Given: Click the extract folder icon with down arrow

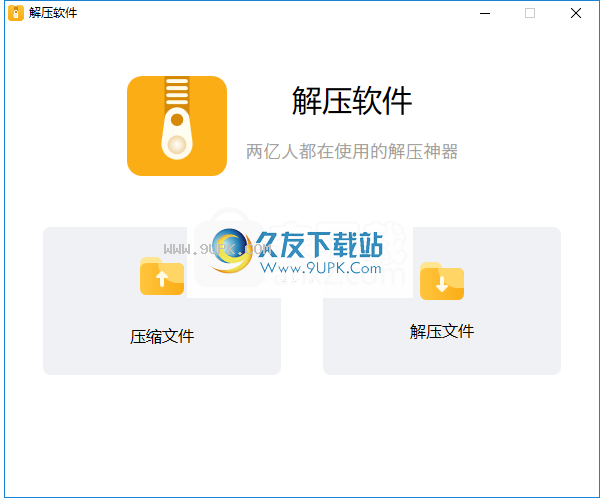Looking at the screenshot, I should pyautogui.click(x=442, y=281).
